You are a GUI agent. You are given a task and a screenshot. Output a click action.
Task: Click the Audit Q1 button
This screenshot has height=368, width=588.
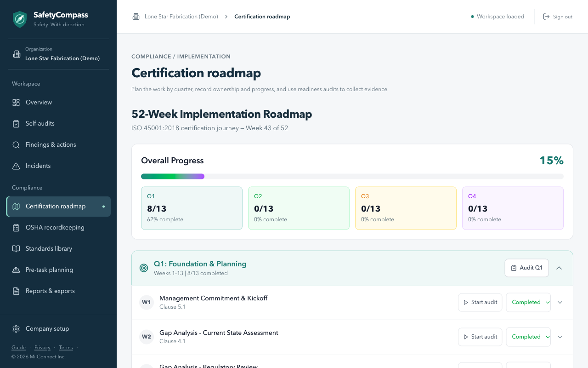[526, 268]
